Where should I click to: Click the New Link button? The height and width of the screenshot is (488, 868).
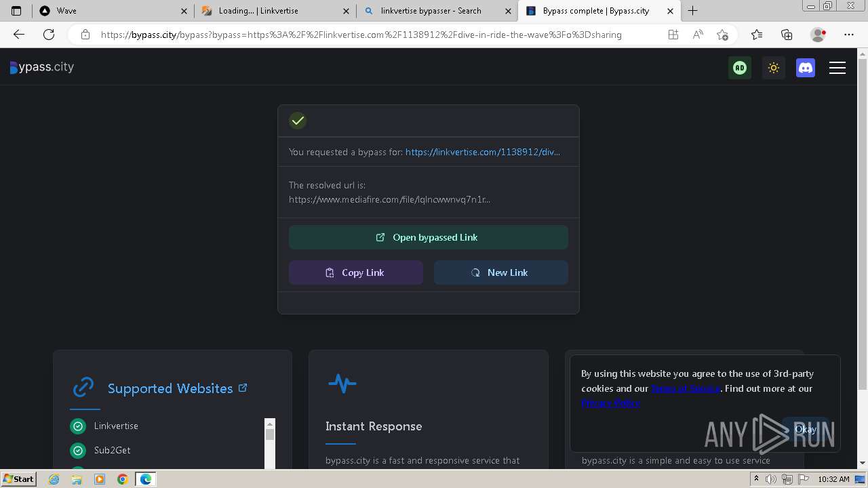pos(501,272)
